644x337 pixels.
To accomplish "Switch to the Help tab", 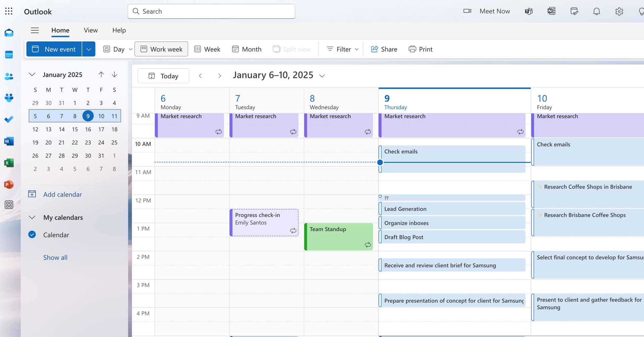I will pos(119,30).
